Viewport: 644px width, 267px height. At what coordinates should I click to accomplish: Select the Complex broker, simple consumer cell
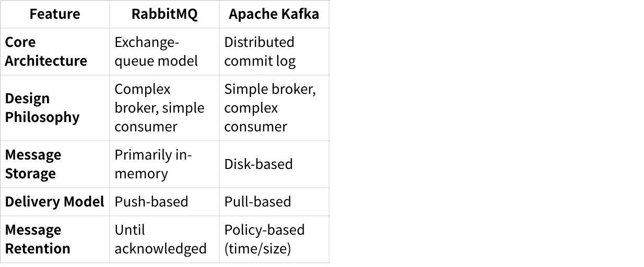pyautogui.click(x=159, y=108)
